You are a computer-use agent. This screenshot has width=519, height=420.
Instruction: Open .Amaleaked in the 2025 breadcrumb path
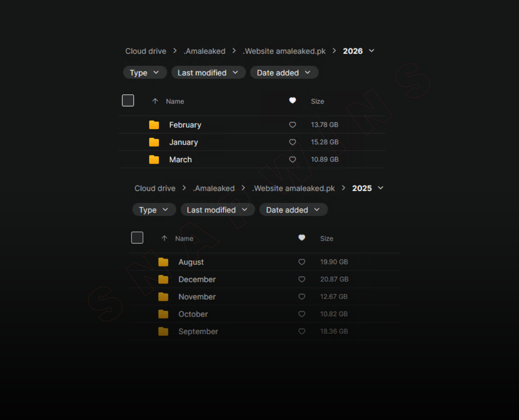pos(214,188)
